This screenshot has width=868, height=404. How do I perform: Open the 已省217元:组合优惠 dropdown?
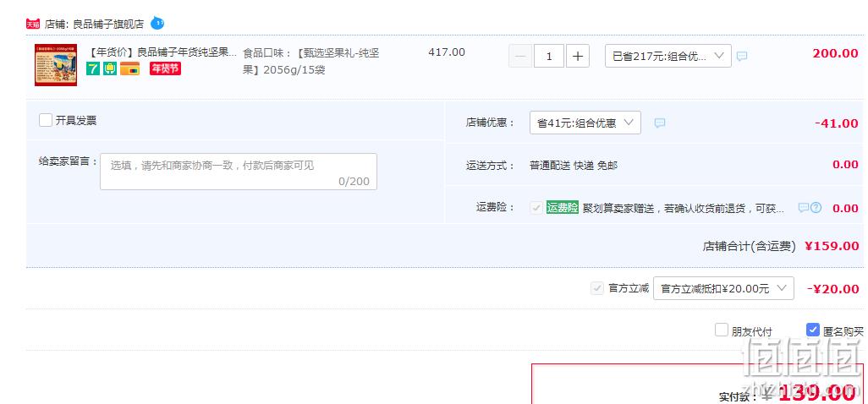point(668,57)
